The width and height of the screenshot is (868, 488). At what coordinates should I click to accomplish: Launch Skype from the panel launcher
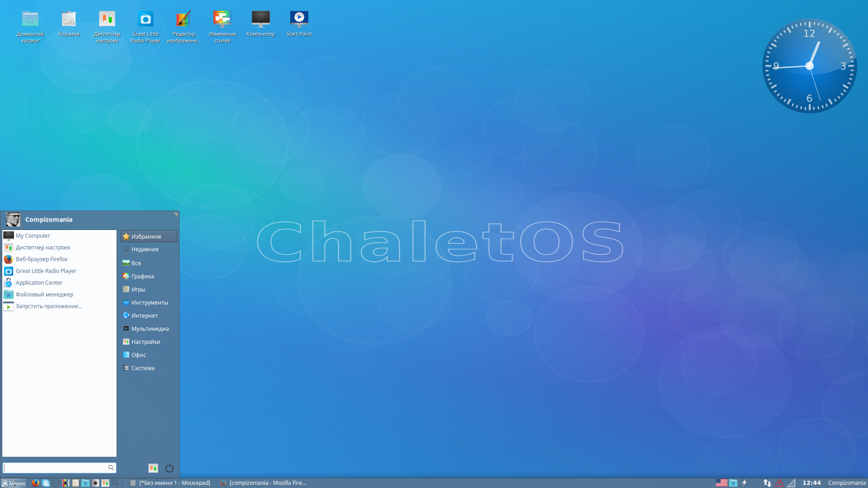coord(46,483)
